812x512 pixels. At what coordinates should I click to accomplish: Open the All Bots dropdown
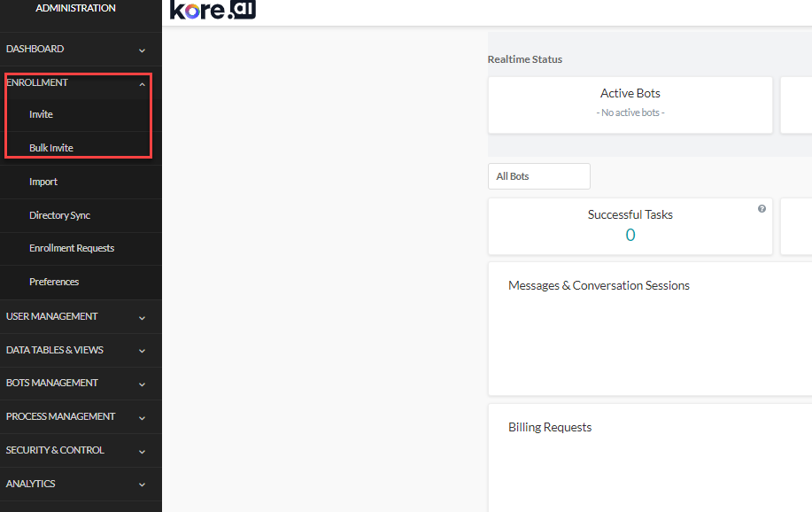(538, 176)
